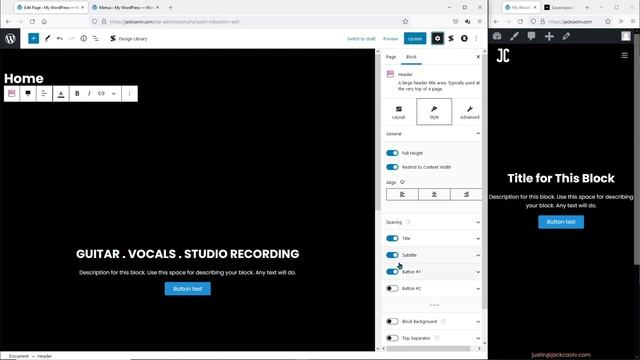
Task: Open the Design Library
Action: pyautogui.click(x=129, y=39)
